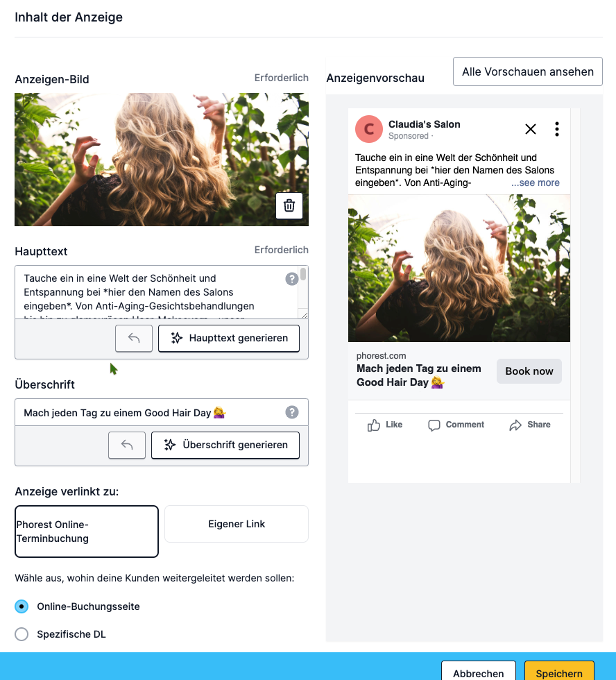Select the Online-Buchungsseite radio option
Screen dimensions: 616x680
click(x=22, y=606)
